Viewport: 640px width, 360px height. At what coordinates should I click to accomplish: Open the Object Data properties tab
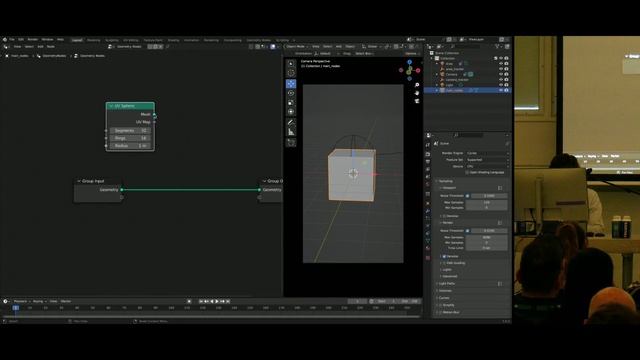tap(428, 241)
